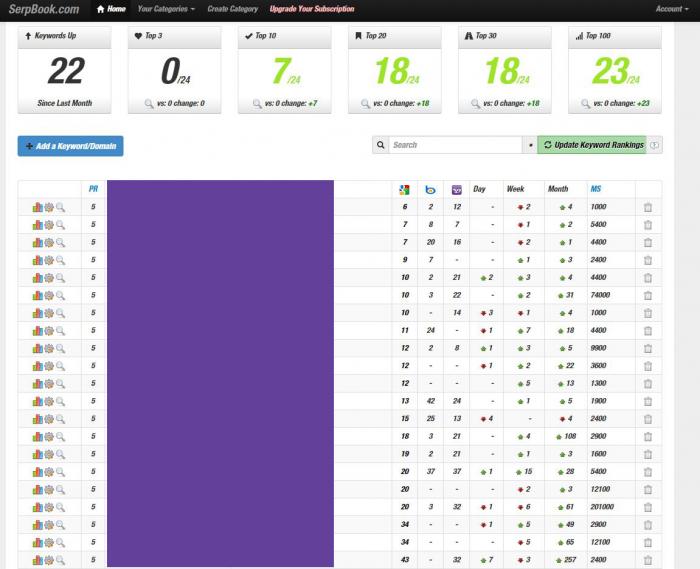The width and height of the screenshot is (700, 569).
Task: Delete the keyword row with 1600 searches
Action: point(648,454)
